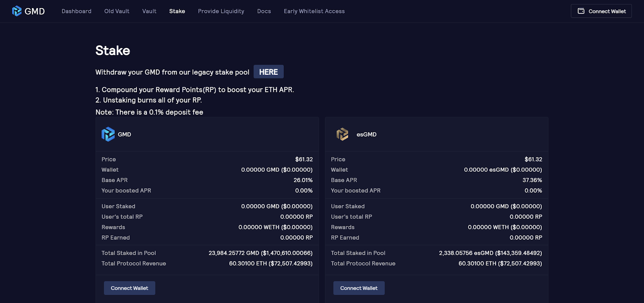644x303 pixels.
Task: Connect wallet in the esGMD card
Action: (x=359, y=288)
